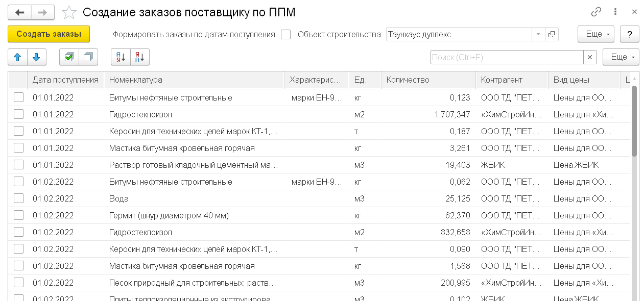The image size is (644, 301).
Task: Enable forming orders by receipt dates
Action: tap(286, 35)
